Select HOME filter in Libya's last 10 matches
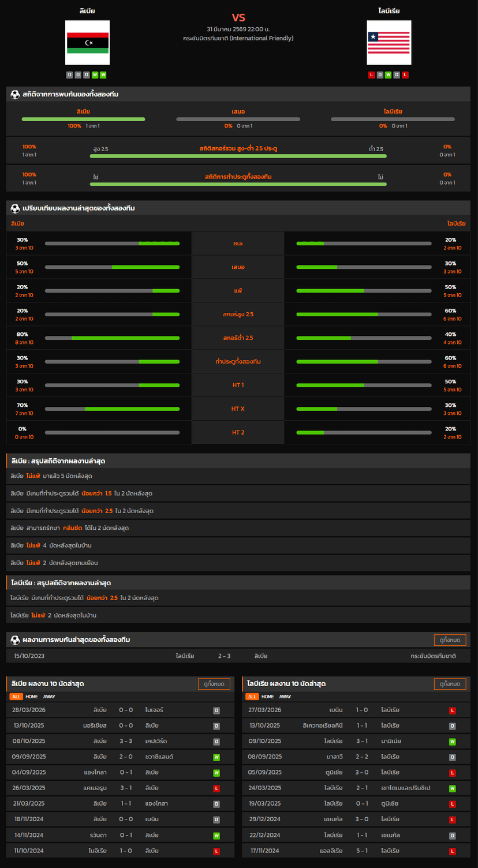The image size is (478, 868). (x=31, y=697)
